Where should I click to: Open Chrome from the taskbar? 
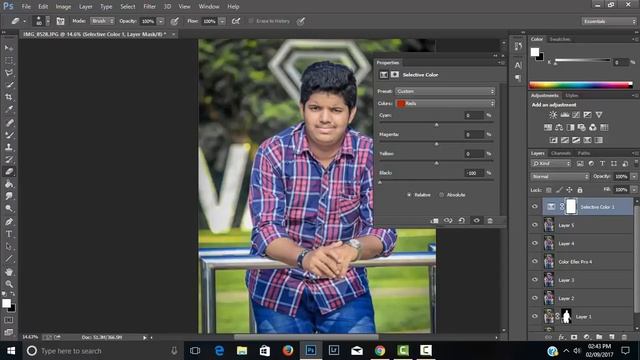380,351
